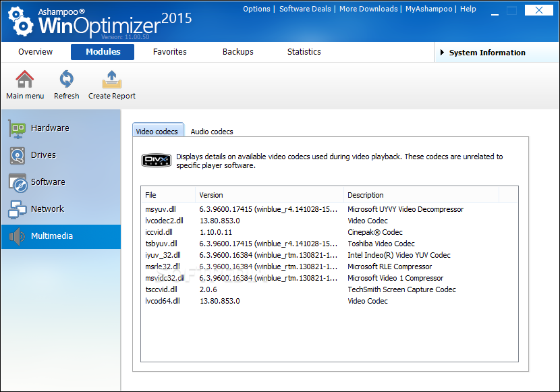Select the msrle32.dll row
The width and height of the screenshot is (560, 392).
(x=329, y=267)
